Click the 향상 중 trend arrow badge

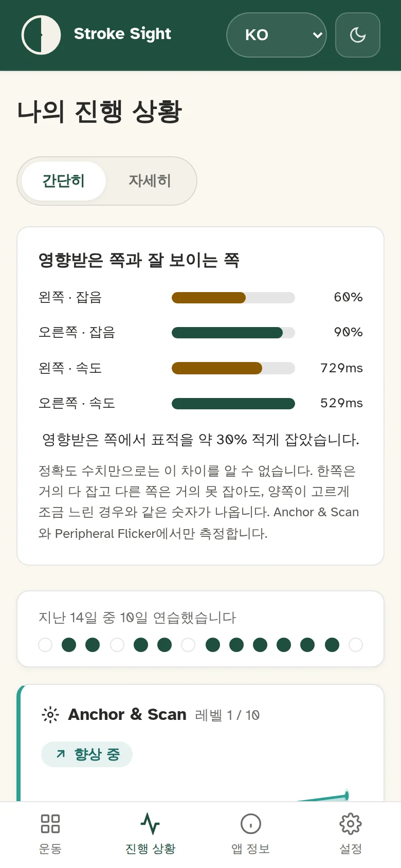point(87,754)
